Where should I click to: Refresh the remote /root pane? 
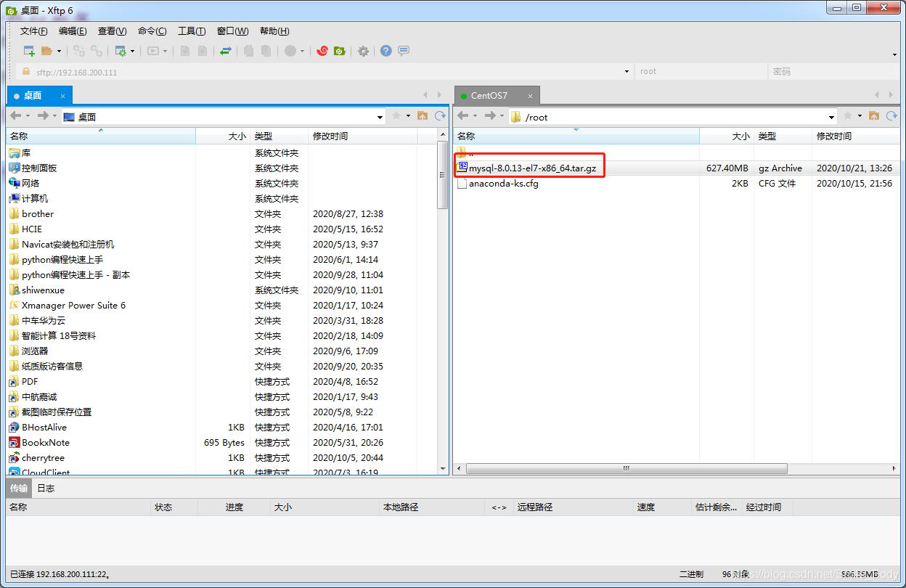click(892, 116)
